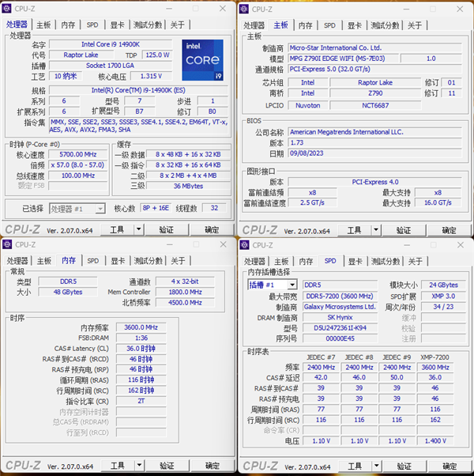The image size is (474, 476).
Task: Minimize the mainboard CPU-Z window
Action: pos(406,9)
